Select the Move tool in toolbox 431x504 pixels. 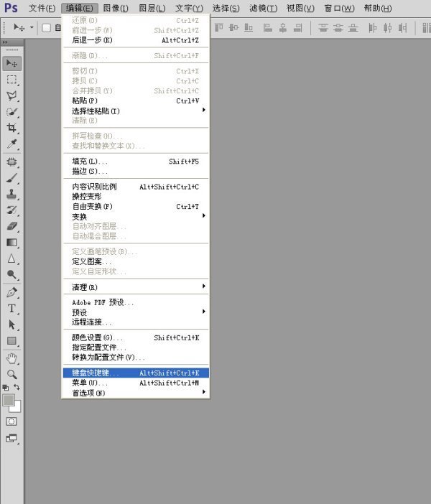pyautogui.click(x=12, y=63)
